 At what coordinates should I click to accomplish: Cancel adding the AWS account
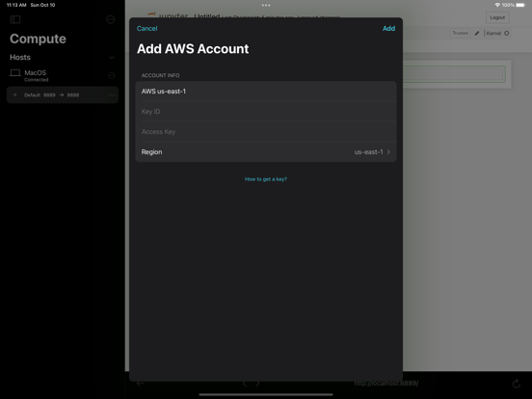pyautogui.click(x=146, y=29)
